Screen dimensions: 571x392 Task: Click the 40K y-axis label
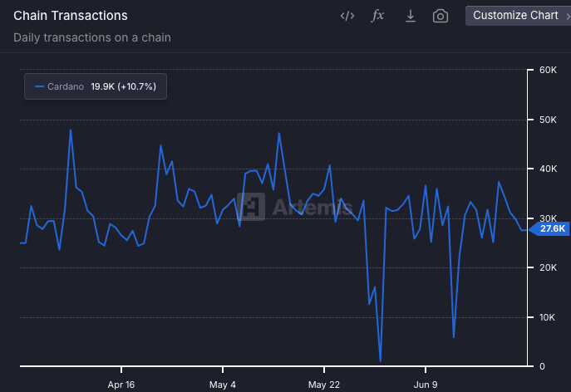pyautogui.click(x=548, y=169)
